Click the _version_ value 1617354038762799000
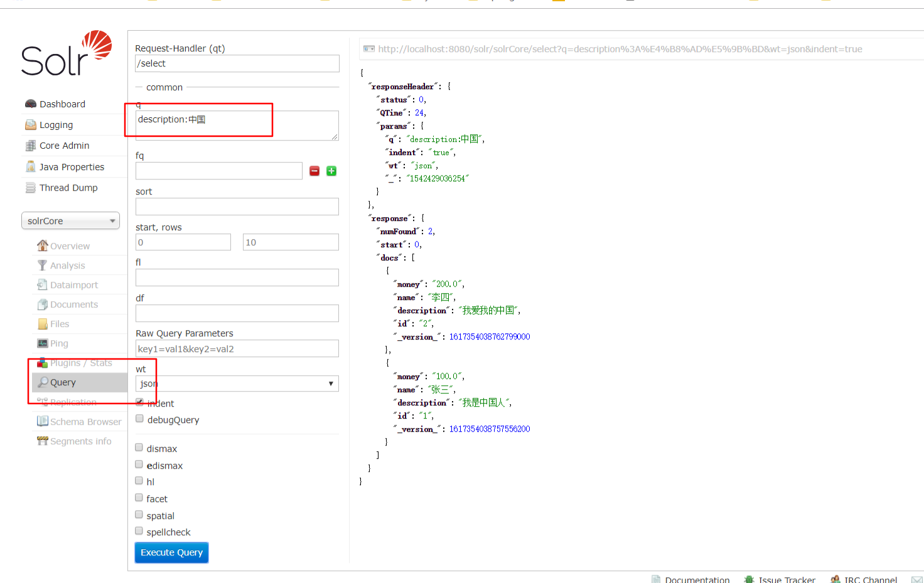Screen dimensions: 924x583 [490, 337]
